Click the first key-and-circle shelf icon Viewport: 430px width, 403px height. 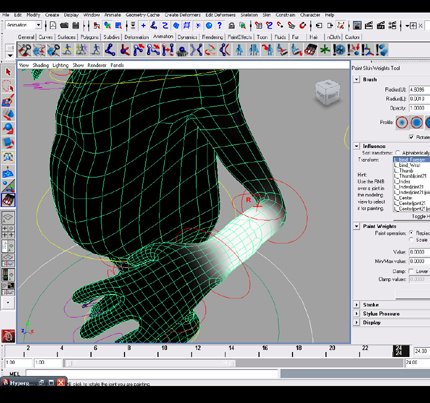click(x=25, y=50)
